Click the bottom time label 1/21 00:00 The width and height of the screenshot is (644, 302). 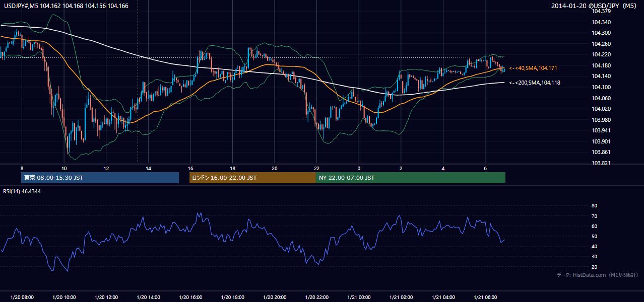click(x=359, y=297)
